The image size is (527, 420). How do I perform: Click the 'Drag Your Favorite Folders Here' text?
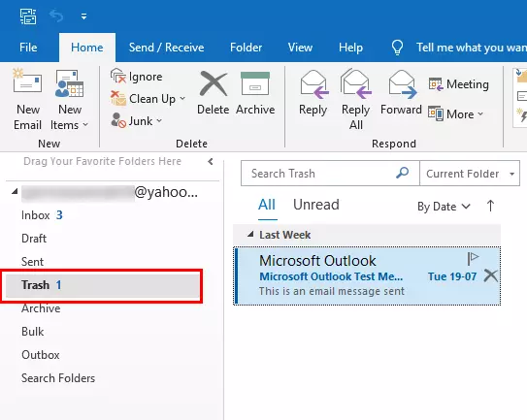pyautogui.click(x=102, y=161)
